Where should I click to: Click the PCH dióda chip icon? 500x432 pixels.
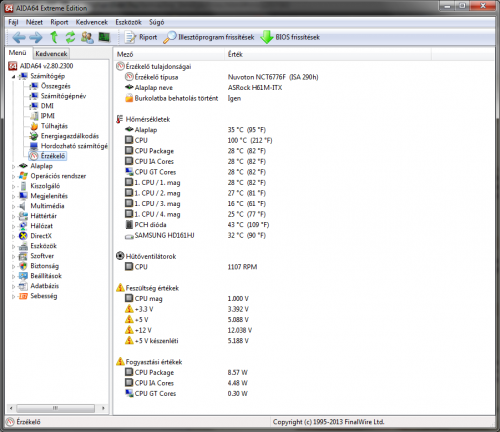pos(129,225)
